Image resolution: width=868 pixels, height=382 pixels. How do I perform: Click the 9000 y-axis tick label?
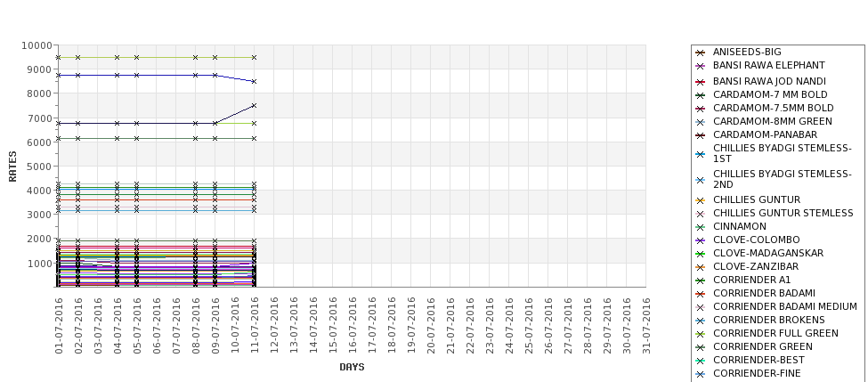click(x=40, y=69)
